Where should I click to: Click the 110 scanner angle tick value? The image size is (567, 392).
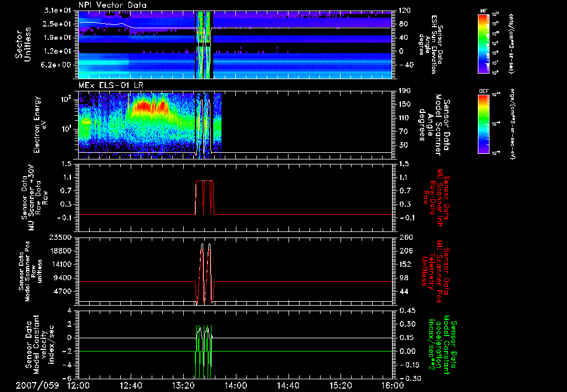405,118
